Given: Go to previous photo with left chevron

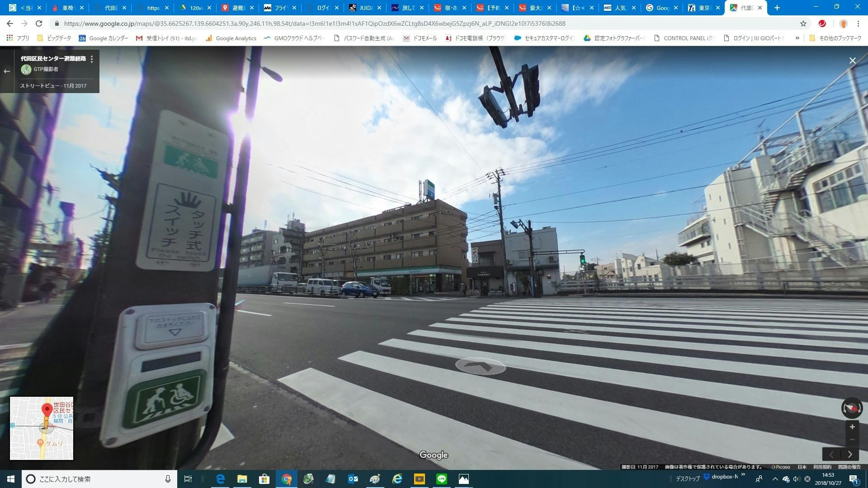Looking at the screenshot, I should point(831,455).
